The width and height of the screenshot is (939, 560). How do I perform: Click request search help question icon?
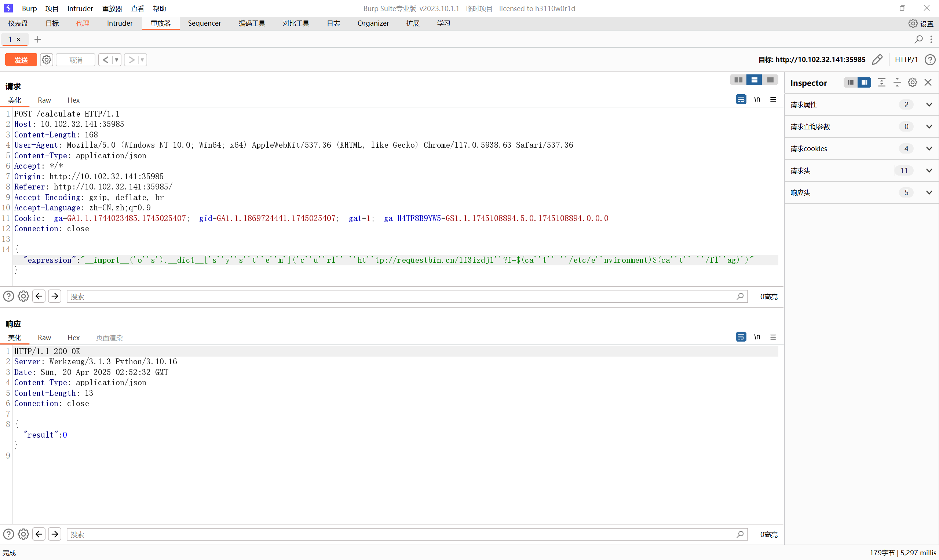click(x=8, y=296)
